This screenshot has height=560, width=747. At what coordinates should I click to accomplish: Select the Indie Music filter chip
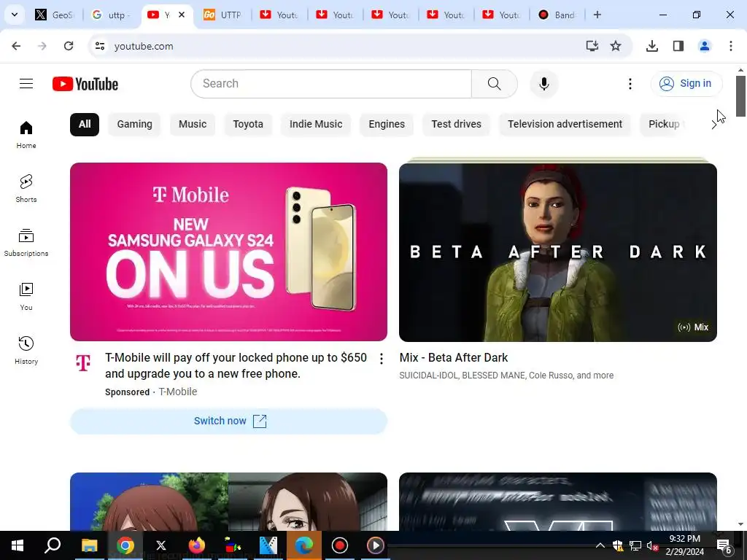(316, 124)
